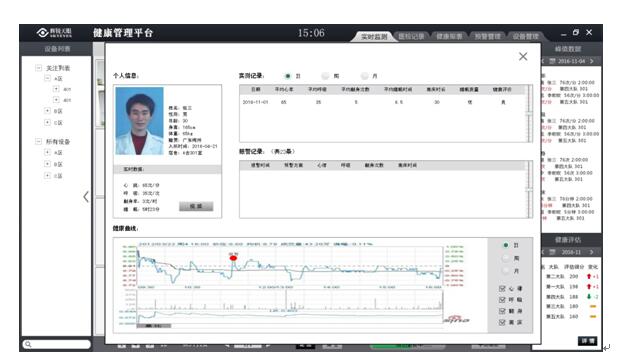Screen dimensions: 624x364
Task: Click the 健康评估 panel header
Action: (x=568, y=240)
